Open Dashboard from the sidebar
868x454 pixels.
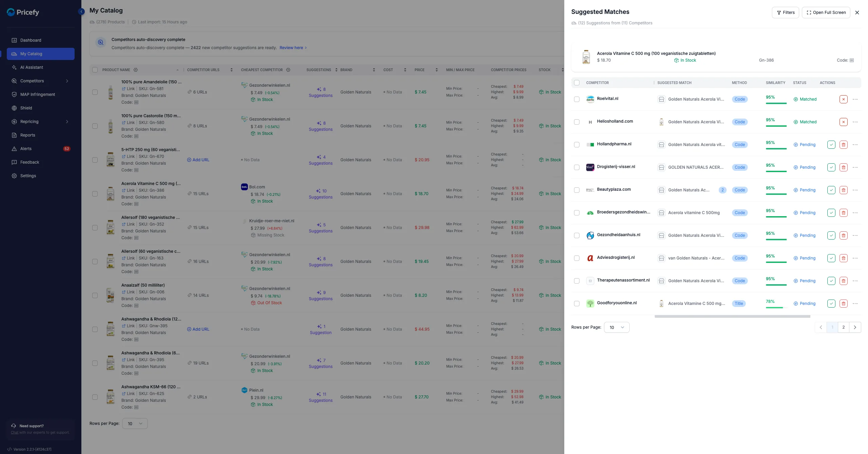[x=41, y=40]
